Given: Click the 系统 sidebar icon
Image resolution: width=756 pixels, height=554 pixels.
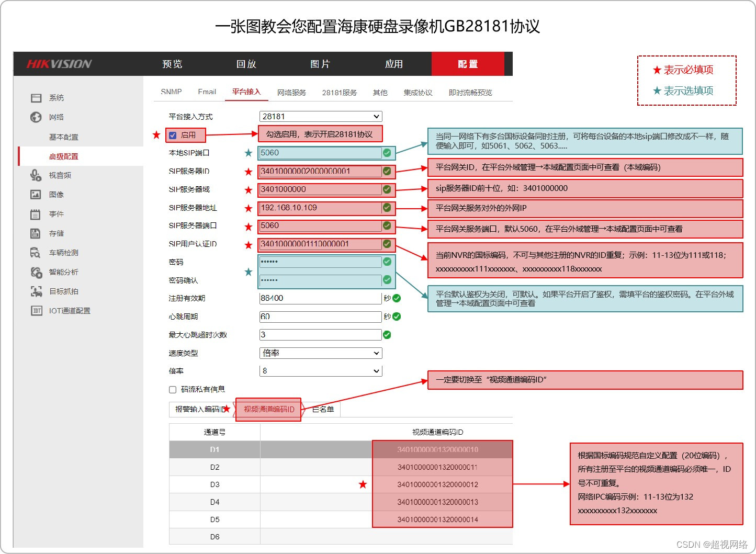Looking at the screenshot, I should pos(36,98).
